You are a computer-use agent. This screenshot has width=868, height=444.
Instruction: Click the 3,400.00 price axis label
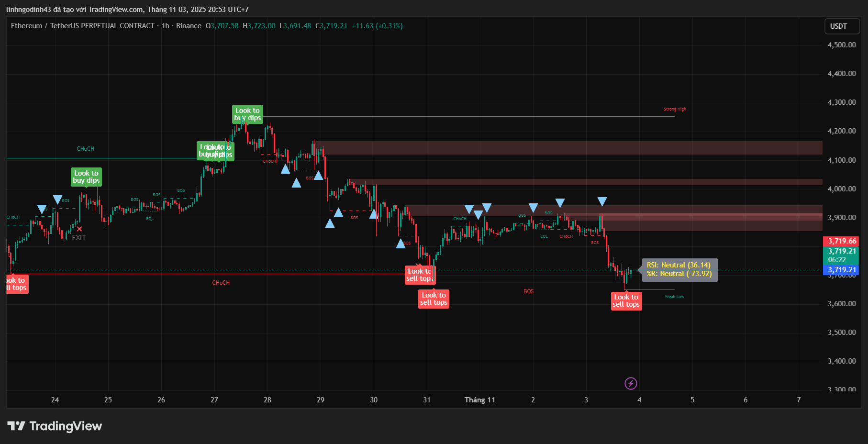click(842, 361)
